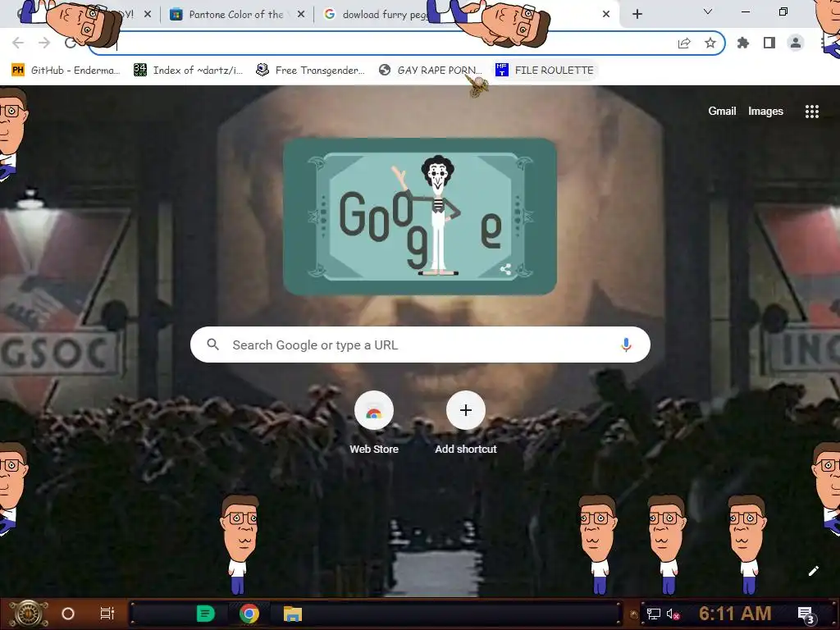
Task: Go back using the browser back arrow
Action: (18, 43)
